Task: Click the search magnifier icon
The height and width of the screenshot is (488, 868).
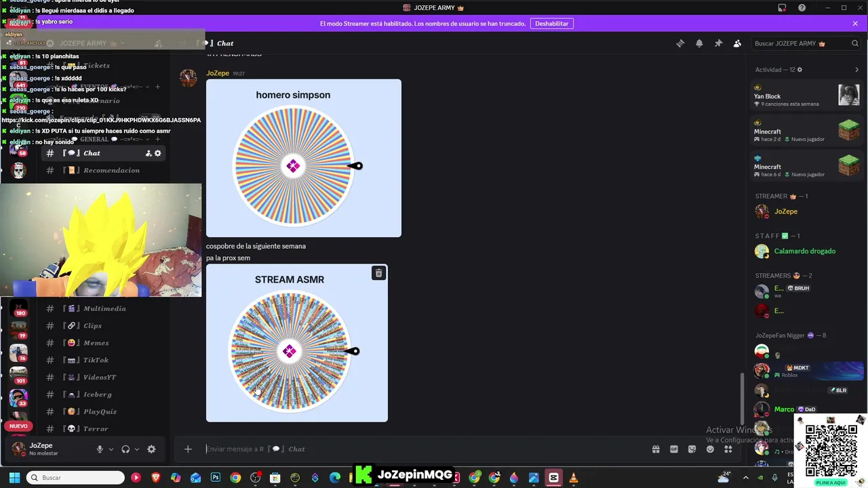Action: pos(855,43)
